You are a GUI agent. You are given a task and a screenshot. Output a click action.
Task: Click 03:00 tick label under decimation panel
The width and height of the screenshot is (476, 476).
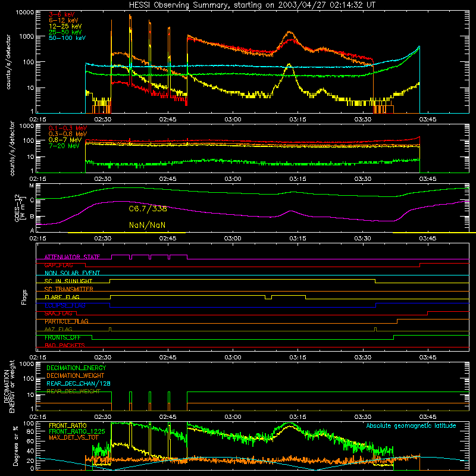(233, 417)
